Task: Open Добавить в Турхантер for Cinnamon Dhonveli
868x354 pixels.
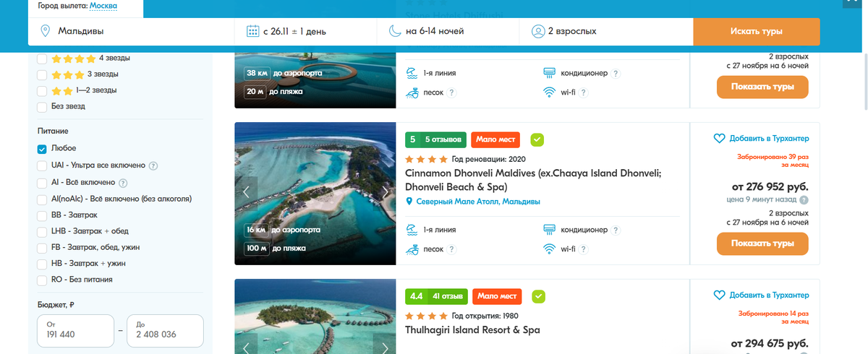Action: (x=761, y=138)
